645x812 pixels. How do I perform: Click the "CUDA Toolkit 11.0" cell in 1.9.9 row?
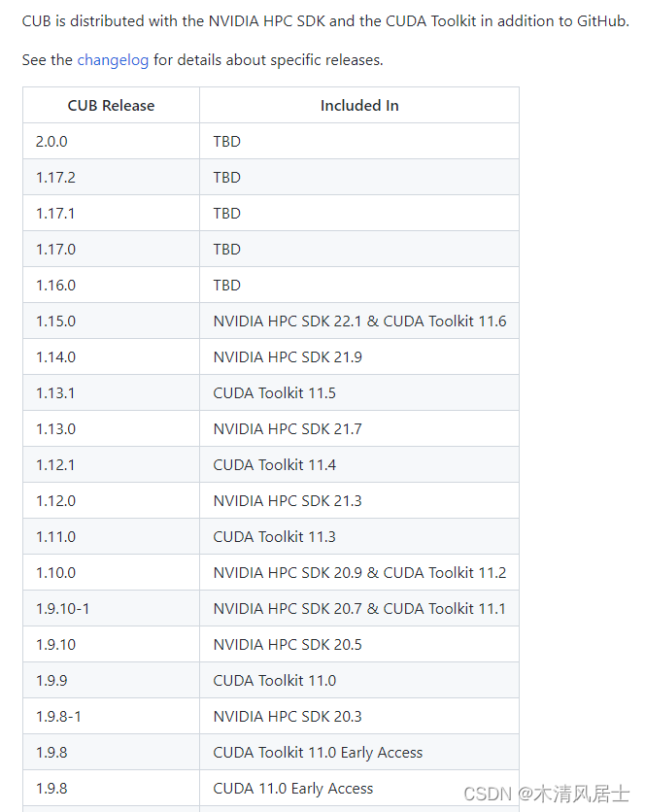click(359, 681)
